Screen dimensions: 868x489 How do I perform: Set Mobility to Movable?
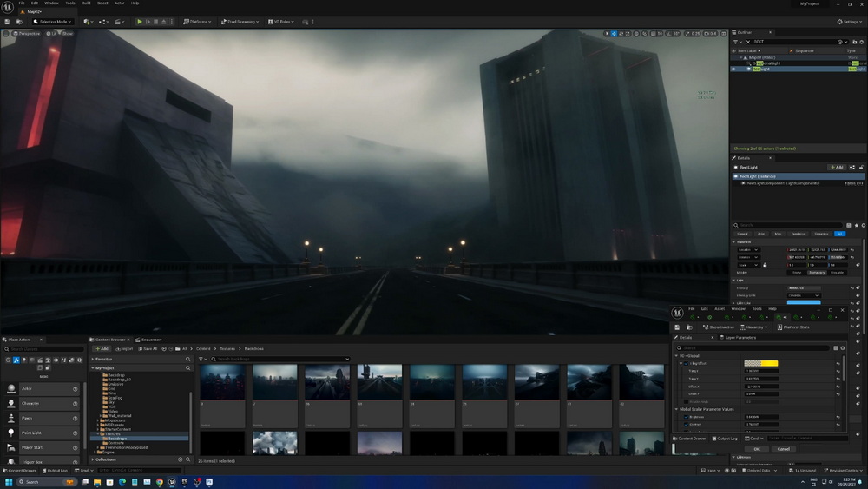(x=837, y=273)
